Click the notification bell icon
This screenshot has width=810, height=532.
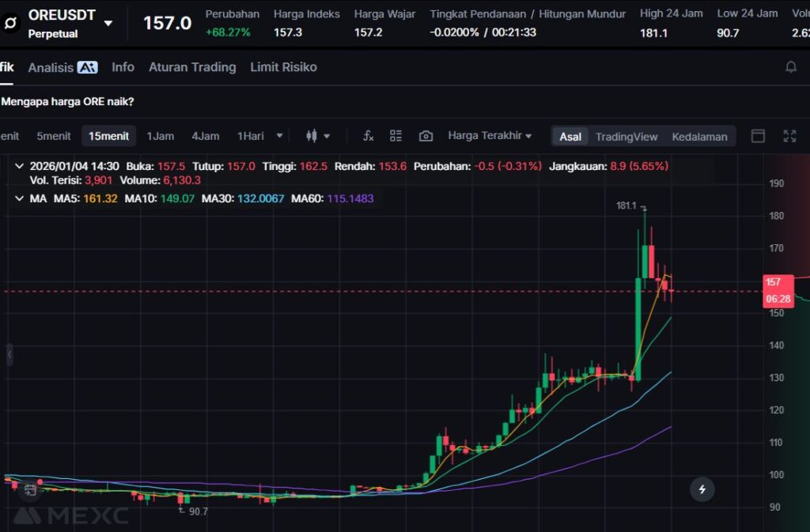pos(790,67)
